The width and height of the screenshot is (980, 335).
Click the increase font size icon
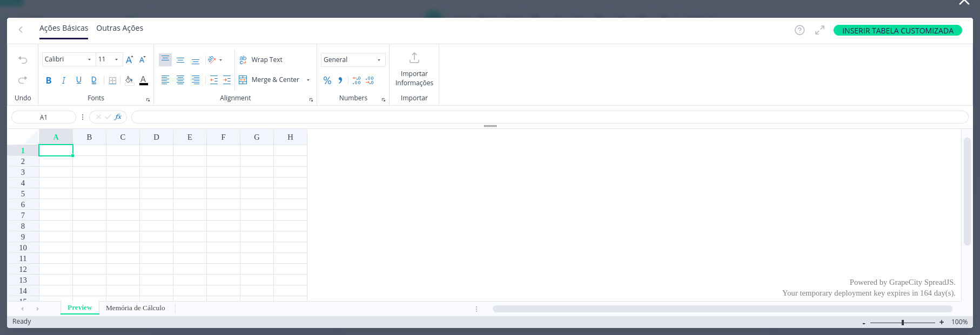[129, 59]
